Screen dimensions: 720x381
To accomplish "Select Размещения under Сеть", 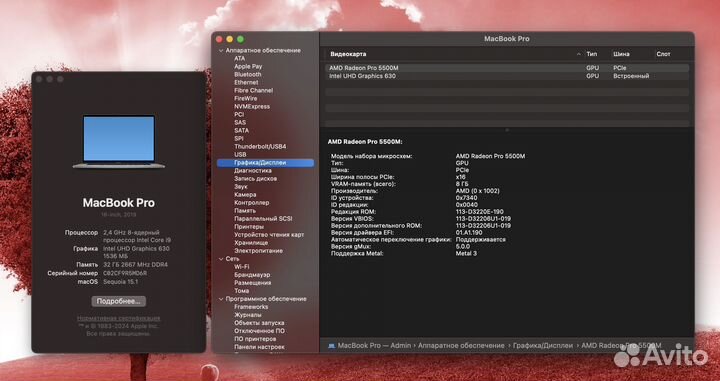I will 253,283.
